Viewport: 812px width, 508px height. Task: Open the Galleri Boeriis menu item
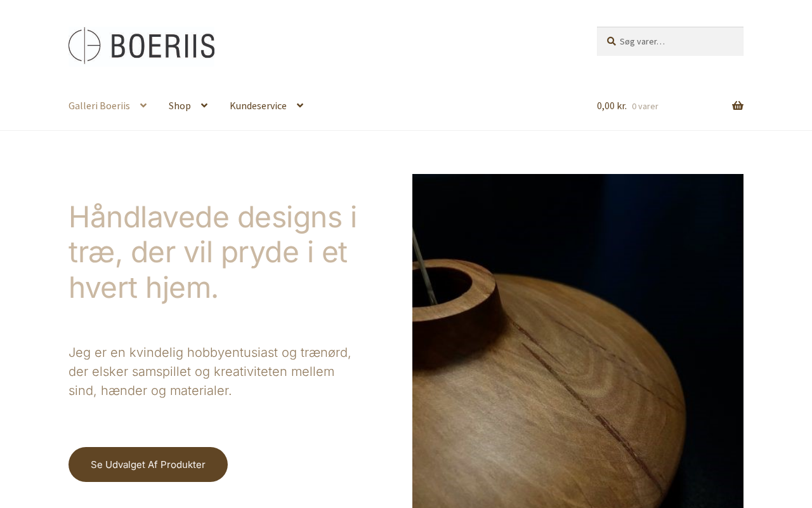tap(99, 106)
